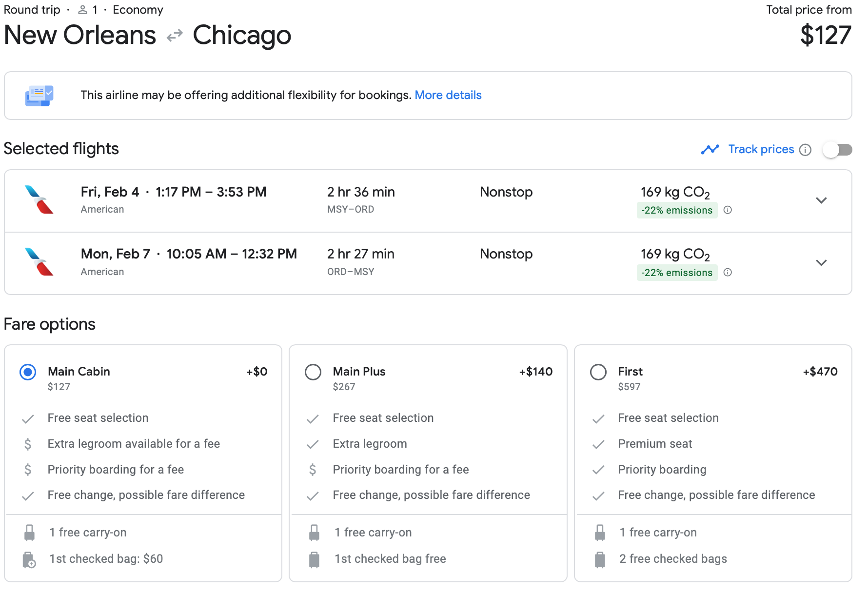Expand the Fri, Feb 4 flight details
This screenshot has width=868, height=594.
(x=821, y=200)
